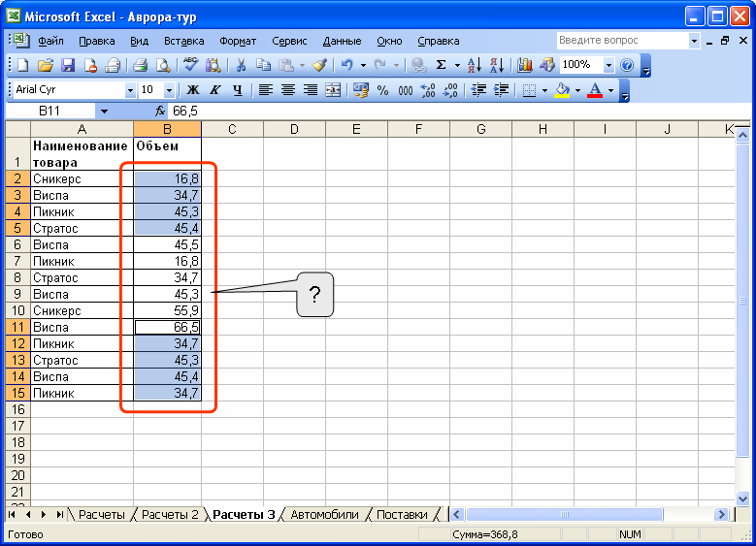Viewport: 756px width, 546px height.
Task: Open the Сервис menu
Action: (x=289, y=41)
